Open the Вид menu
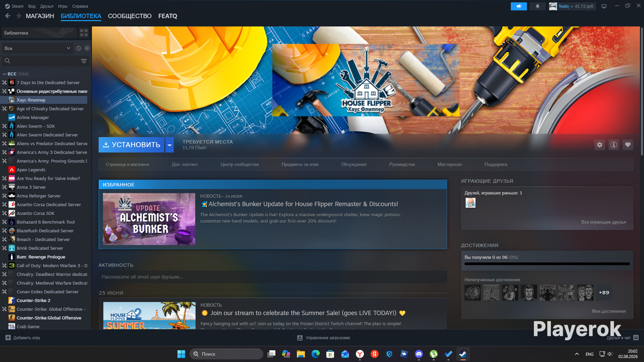 pos(32,6)
